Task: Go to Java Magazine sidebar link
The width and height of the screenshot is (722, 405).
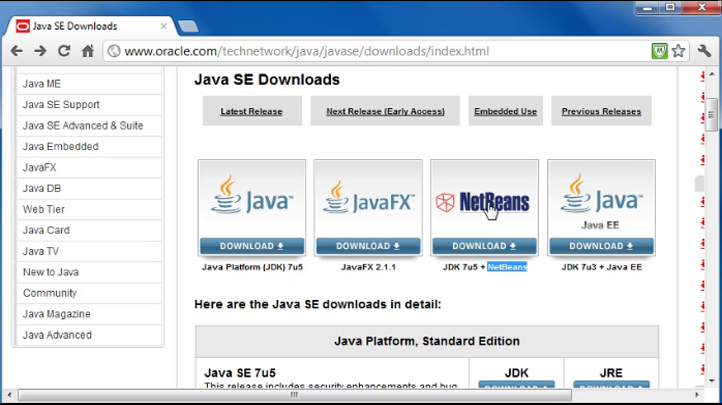Action: (56, 315)
